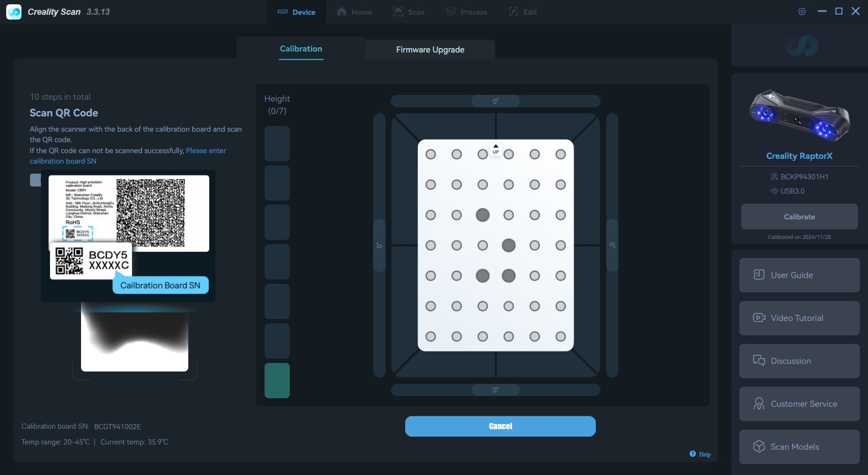Click the BCGT941002E board SN value
Image resolution: width=868 pixels, height=475 pixels.
[x=117, y=426]
